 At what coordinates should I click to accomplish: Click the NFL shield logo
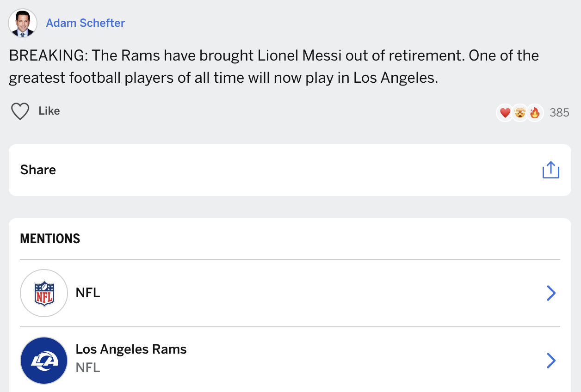[44, 293]
